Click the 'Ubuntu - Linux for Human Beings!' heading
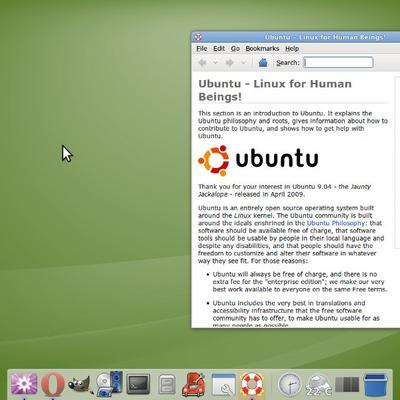 point(275,90)
